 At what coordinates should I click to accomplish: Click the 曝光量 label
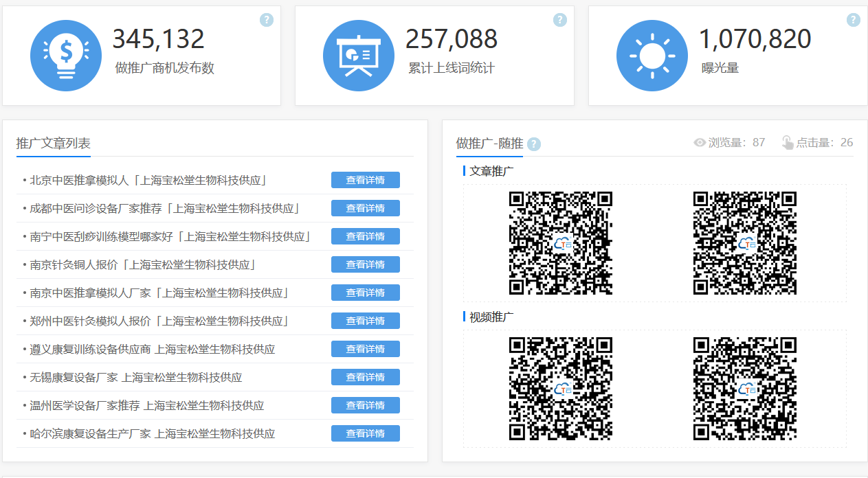tap(720, 68)
